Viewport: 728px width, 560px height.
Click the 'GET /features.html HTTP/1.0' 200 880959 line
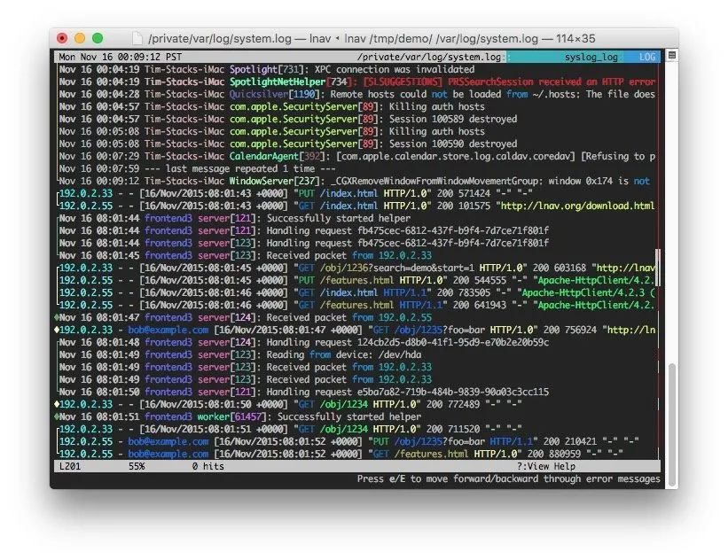[x=341, y=455]
